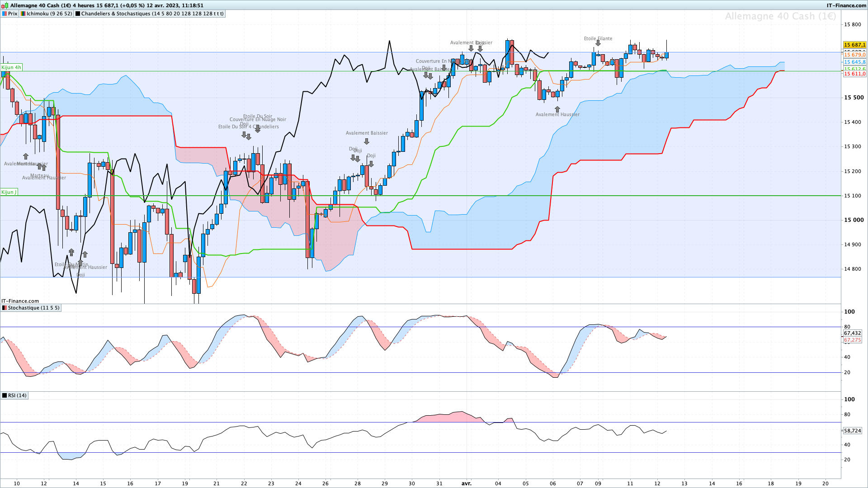This screenshot has width=868, height=488.
Task: Click the down arrow under the 28 March Avalement Baissier label
Action: (x=367, y=141)
